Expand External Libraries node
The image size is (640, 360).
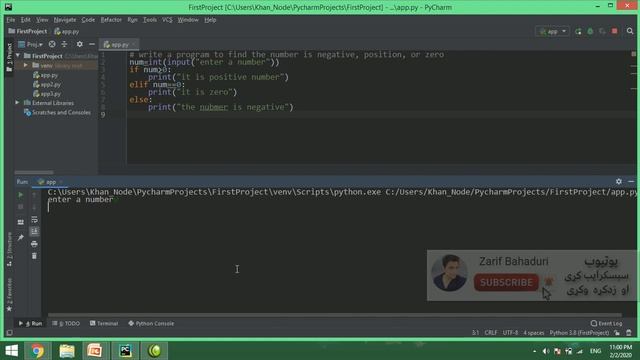[18, 103]
